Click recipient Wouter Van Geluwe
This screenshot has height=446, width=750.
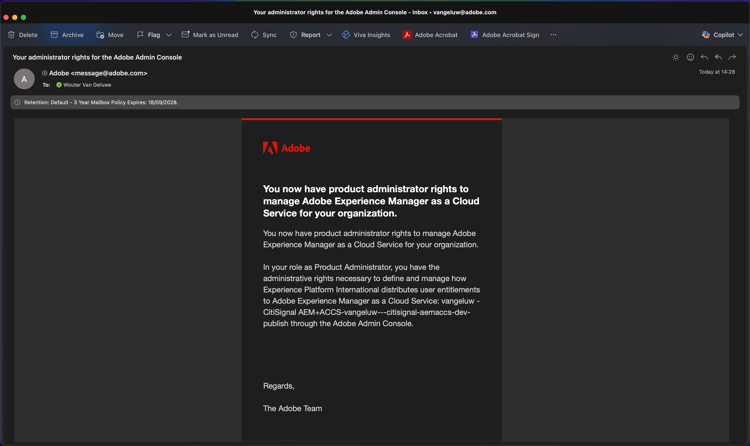tap(87, 85)
